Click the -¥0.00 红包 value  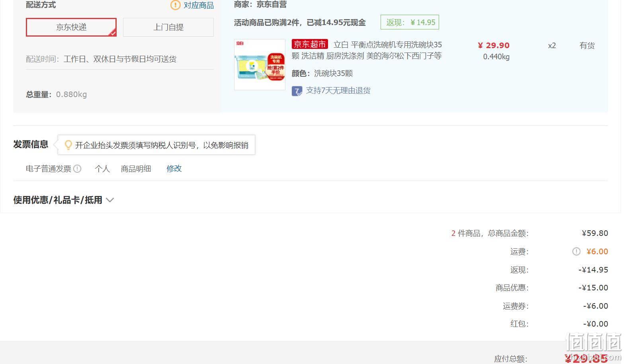point(596,324)
